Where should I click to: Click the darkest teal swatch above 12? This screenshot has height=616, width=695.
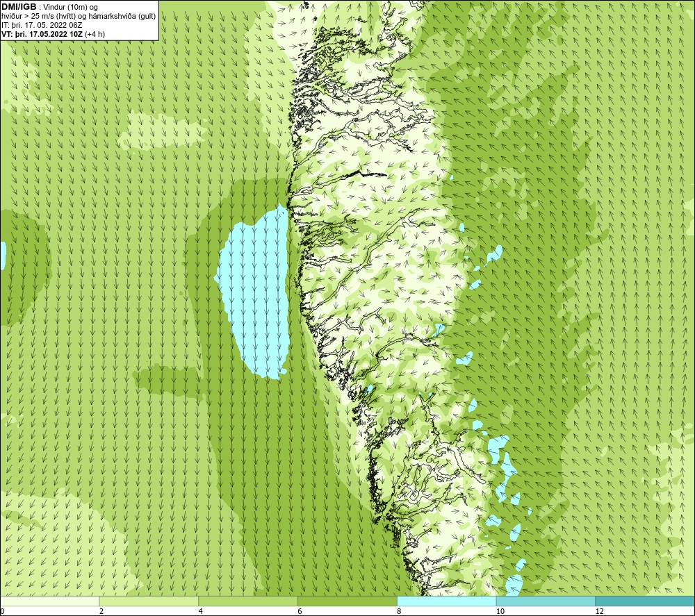[x=646, y=601]
